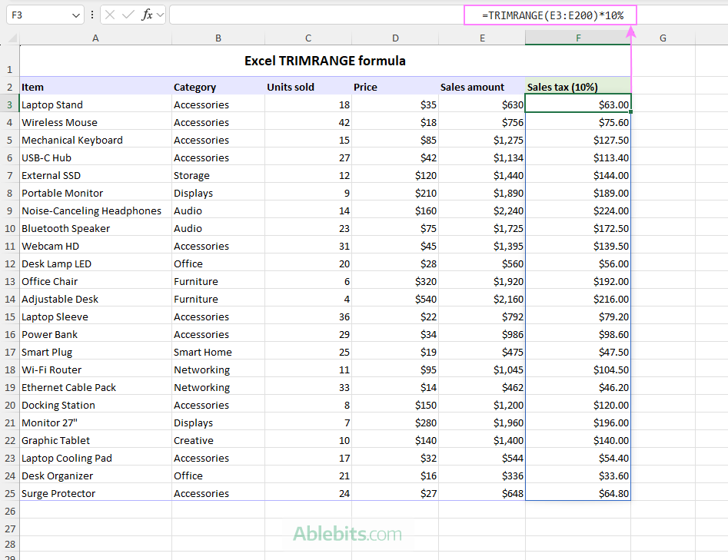The image size is (728, 560).
Task: Open the Ablebits.com watermark link
Action: tap(347, 532)
